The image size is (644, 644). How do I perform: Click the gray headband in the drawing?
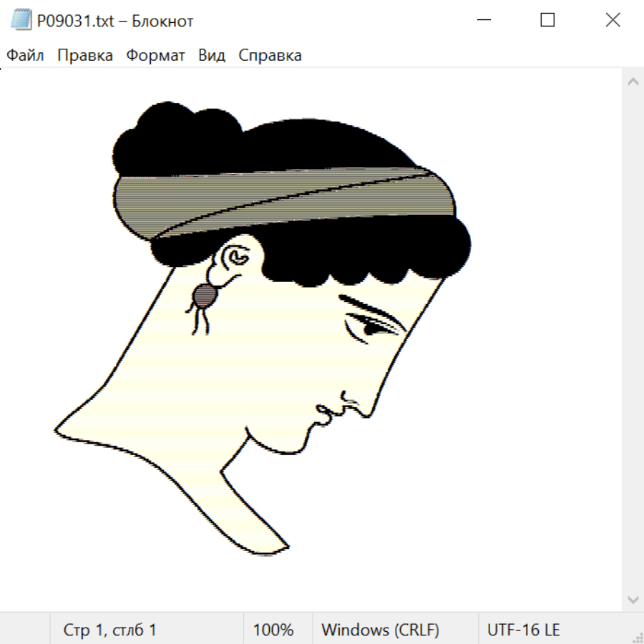click(x=286, y=200)
